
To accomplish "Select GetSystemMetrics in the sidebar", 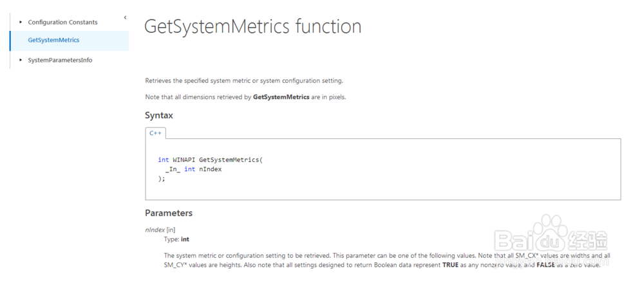I will (x=70, y=40).
